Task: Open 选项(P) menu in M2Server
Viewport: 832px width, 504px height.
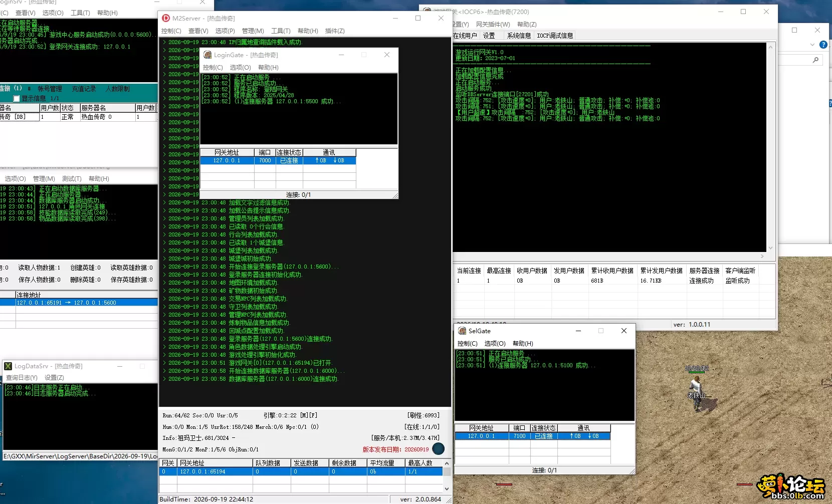Action: pyautogui.click(x=225, y=31)
